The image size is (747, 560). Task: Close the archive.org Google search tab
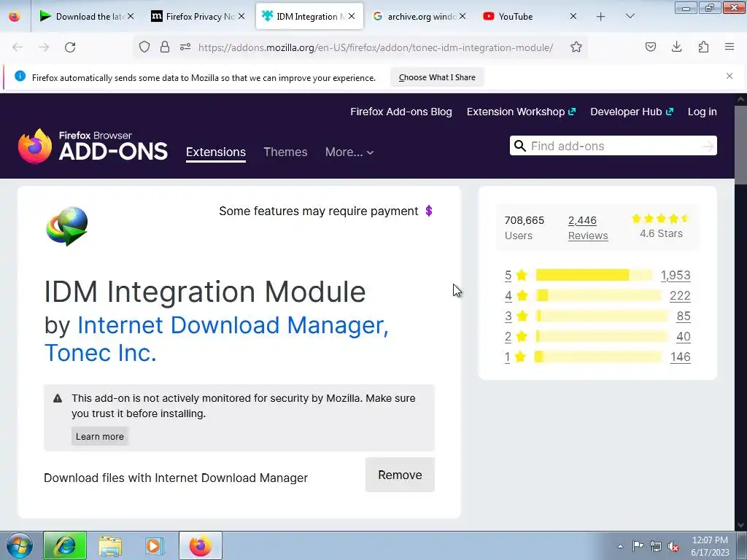pos(462,16)
